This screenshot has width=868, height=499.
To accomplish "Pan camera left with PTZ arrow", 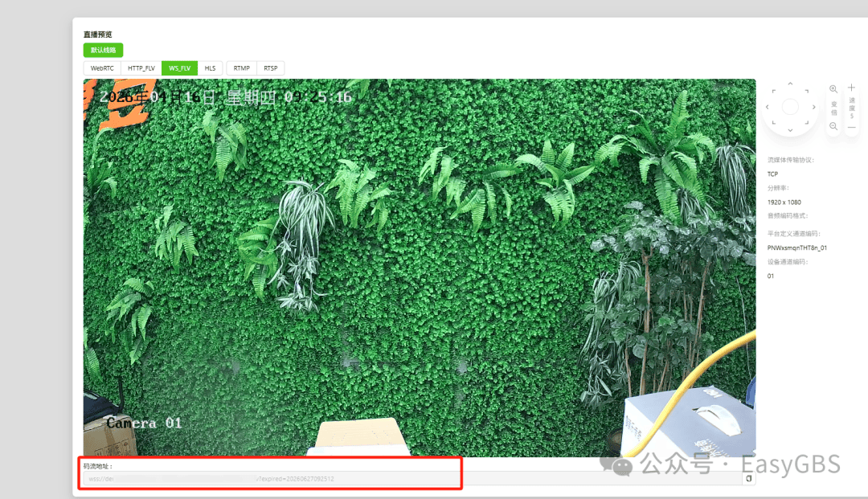I will click(x=768, y=107).
